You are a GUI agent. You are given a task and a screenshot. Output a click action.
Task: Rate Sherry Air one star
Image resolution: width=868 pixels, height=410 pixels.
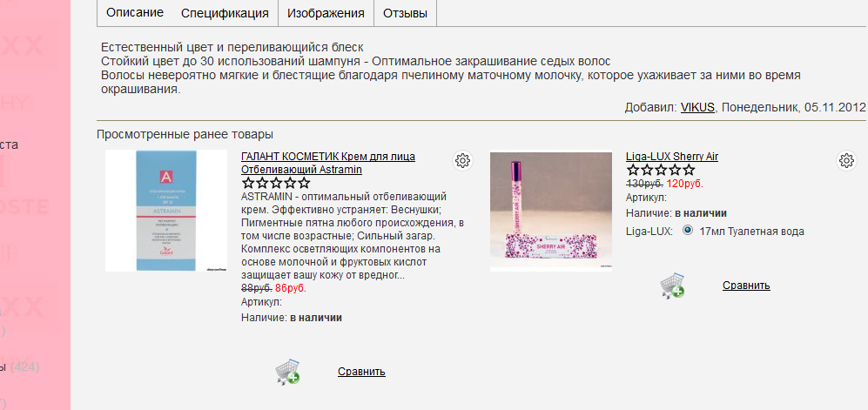click(x=633, y=171)
